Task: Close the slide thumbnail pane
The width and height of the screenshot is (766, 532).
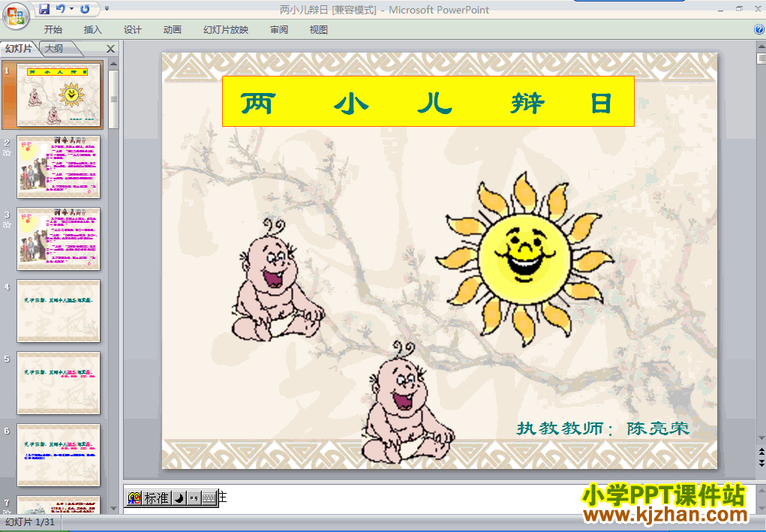Action: click(x=111, y=49)
